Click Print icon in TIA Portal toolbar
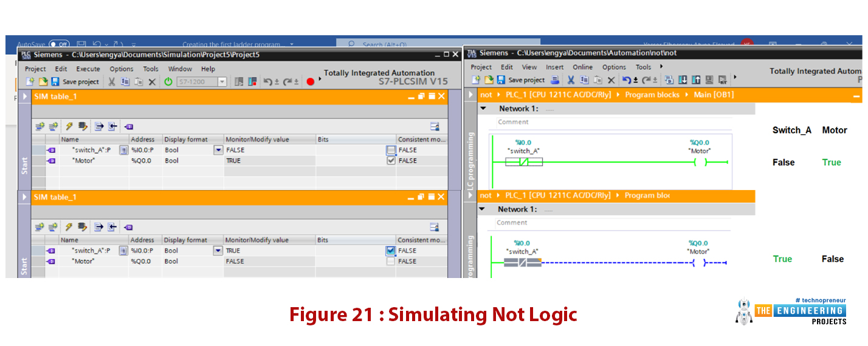This screenshot has height=346, width=868. pos(555,80)
